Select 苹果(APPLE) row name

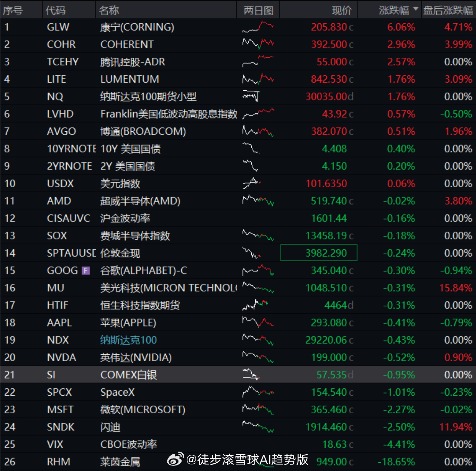click(x=128, y=323)
